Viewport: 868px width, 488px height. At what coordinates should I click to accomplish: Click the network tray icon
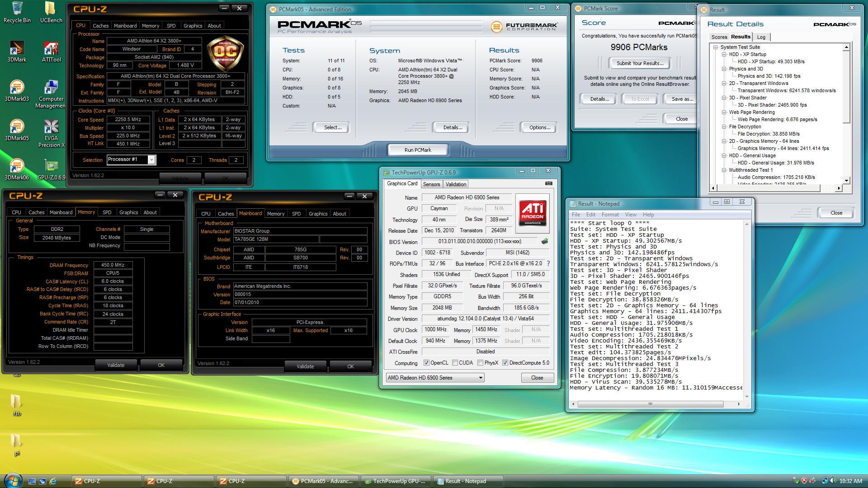coord(825,481)
